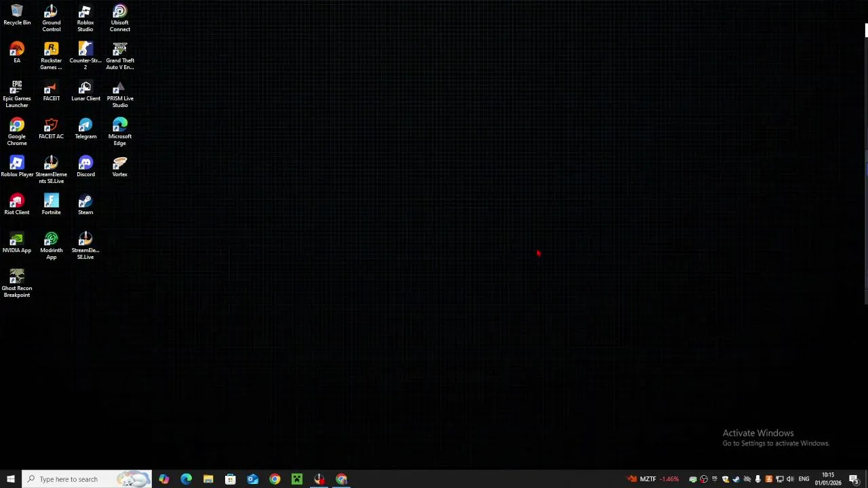
Task: Select the NVIDIA App desktop icon
Action: point(17,243)
